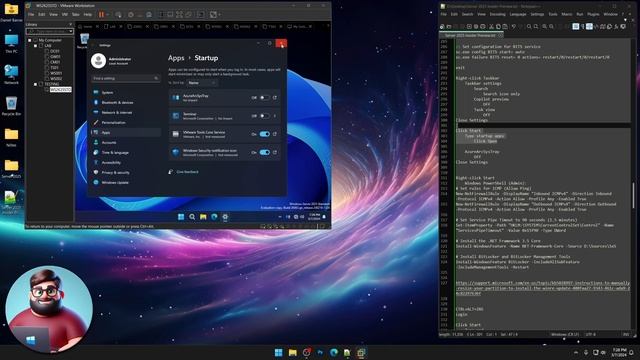Screen dimensions: 640x360
Task: Open File Explorer on guest VM taskbar
Action: 203,217
